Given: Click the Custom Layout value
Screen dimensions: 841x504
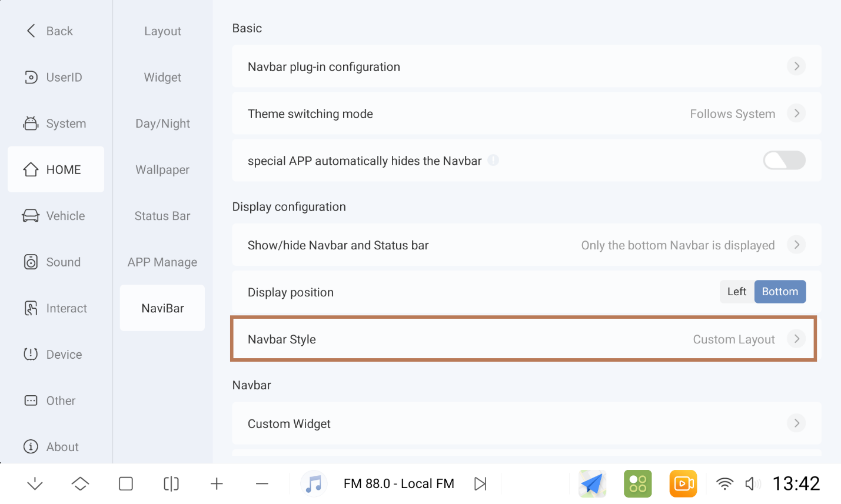Looking at the screenshot, I should coord(733,339).
